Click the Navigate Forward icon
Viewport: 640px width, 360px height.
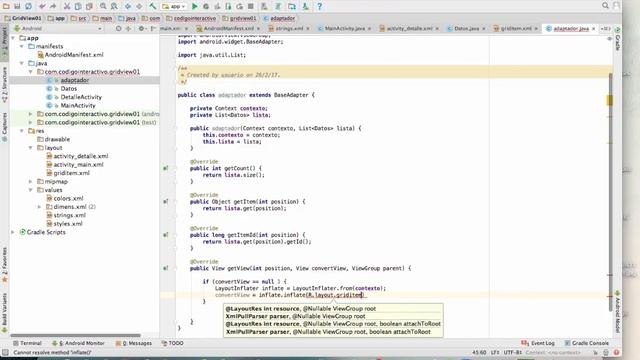coord(139,6)
